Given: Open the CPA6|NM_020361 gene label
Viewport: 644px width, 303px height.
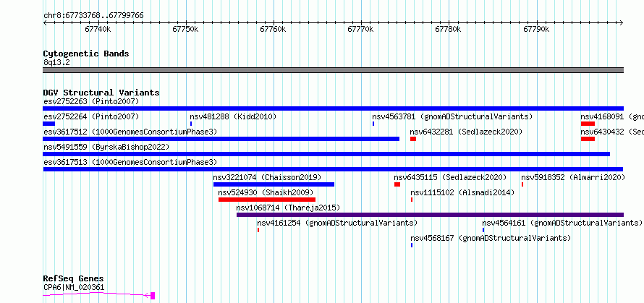Looking at the screenshot, I should click(x=74, y=287).
